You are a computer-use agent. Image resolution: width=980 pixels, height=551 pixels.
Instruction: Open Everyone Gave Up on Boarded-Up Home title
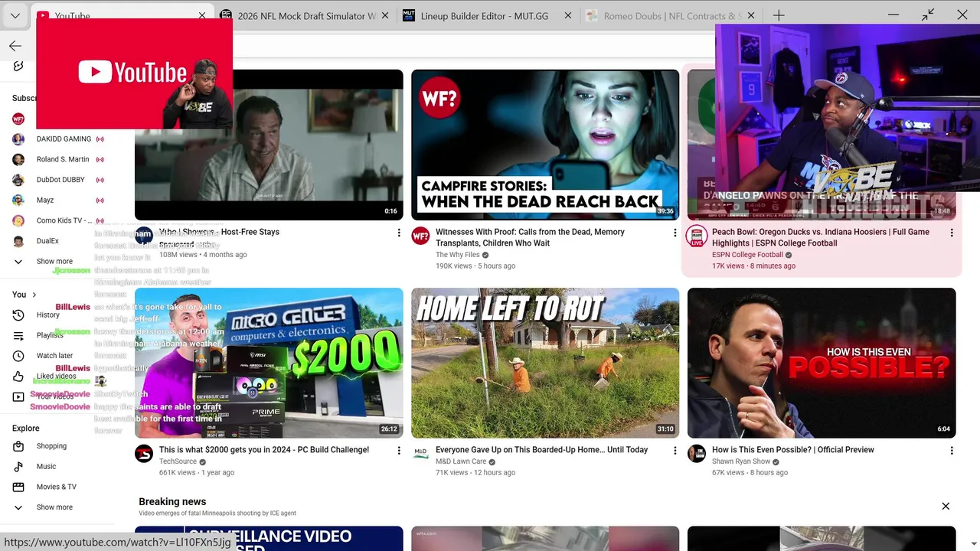coord(542,450)
